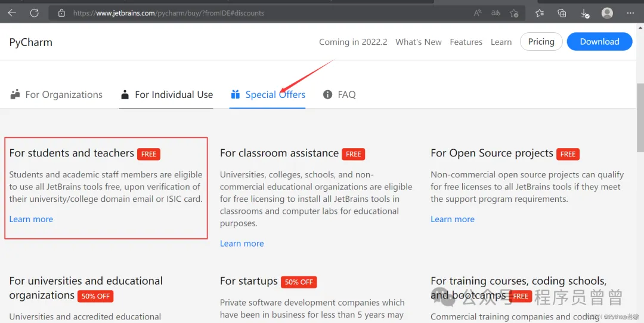The image size is (644, 323).
Task: Open Learn more under classroom assistance
Action: [242, 244]
